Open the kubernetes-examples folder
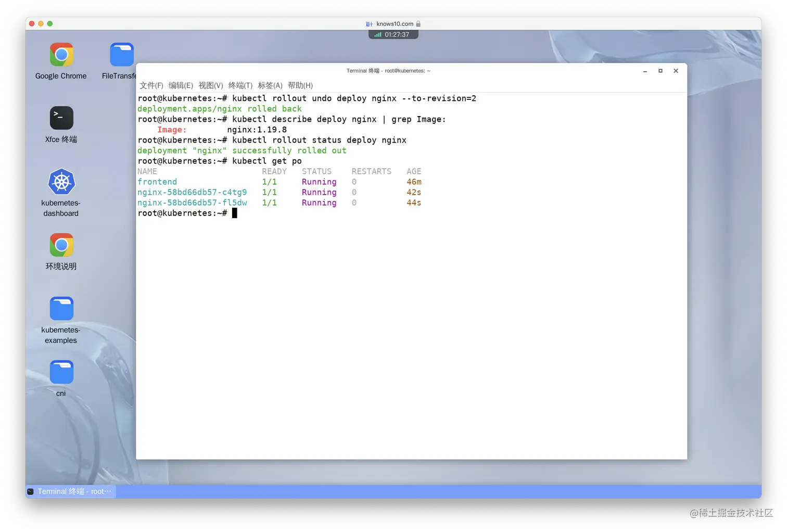Viewport: 787px width, 532px height. click(61, 309)
